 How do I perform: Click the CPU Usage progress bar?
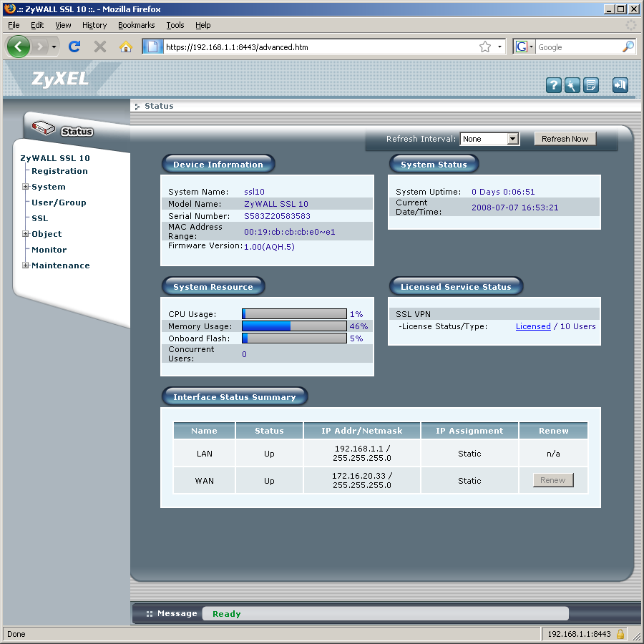coord(294,314)
